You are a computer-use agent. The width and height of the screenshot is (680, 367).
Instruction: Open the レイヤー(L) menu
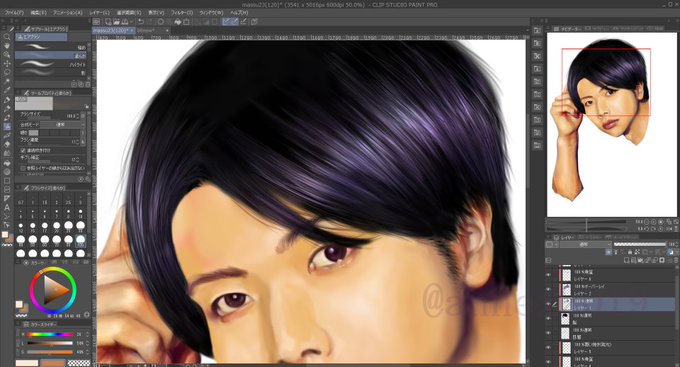click(99, 13)
